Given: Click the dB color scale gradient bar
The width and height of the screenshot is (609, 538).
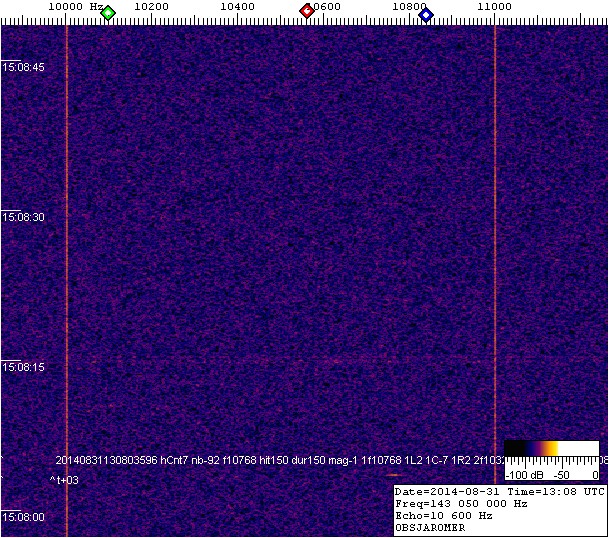Looking at the screenshot, I should click(552, 449).
